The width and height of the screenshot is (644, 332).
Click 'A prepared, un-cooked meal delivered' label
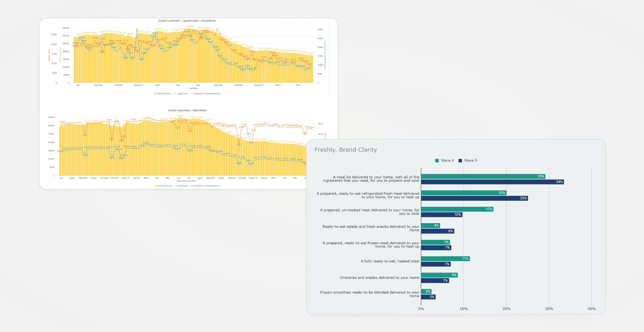point(370,212)
